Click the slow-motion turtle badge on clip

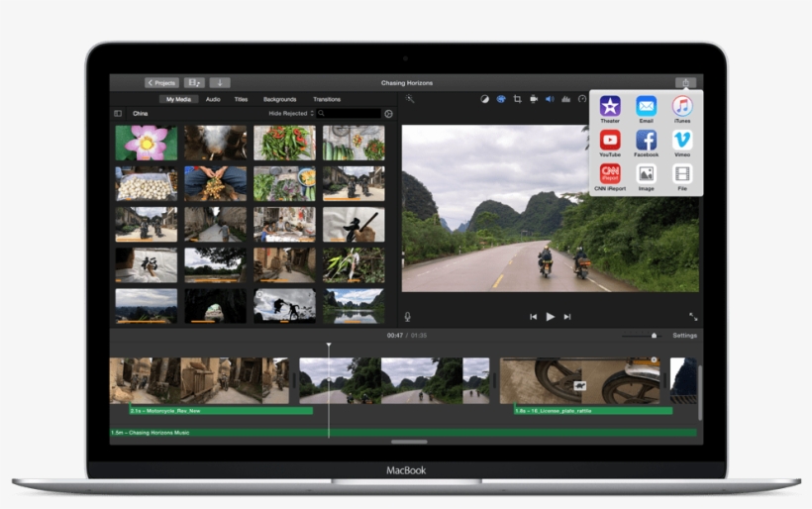coord(579,386)
